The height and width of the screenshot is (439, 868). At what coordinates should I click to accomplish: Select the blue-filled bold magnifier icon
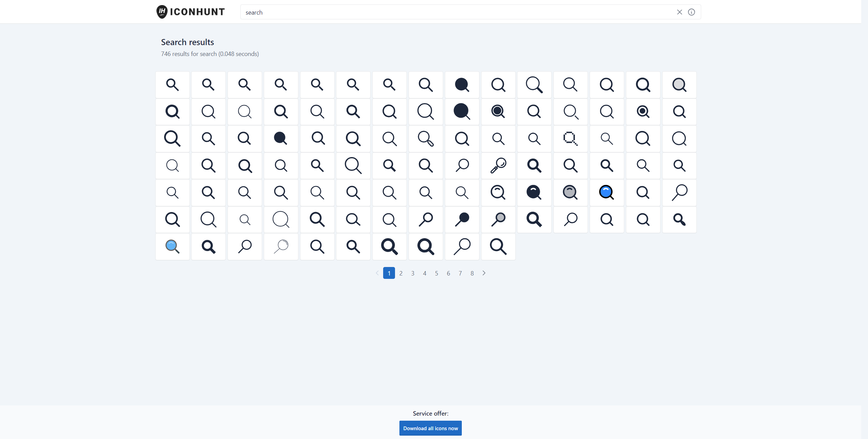tap(607, 192)
